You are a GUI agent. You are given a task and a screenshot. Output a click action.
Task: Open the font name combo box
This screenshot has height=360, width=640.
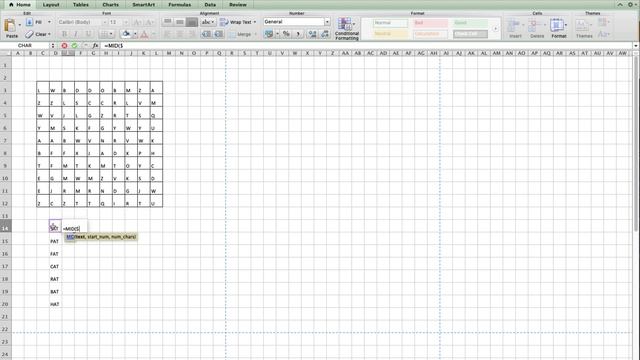coord(82,22)
